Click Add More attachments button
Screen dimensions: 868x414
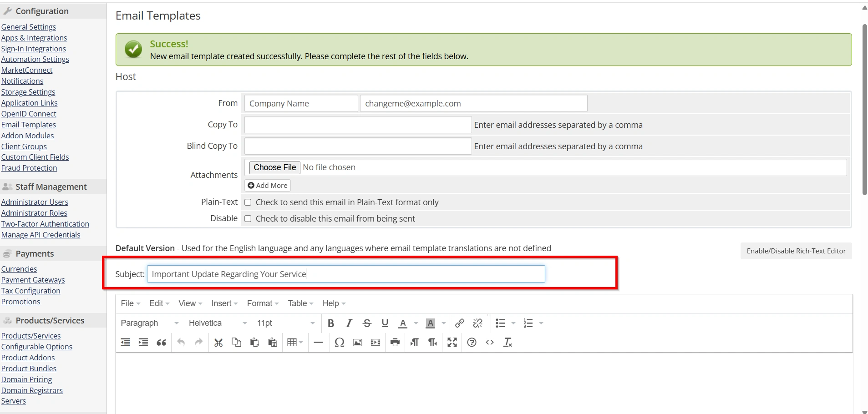[x=268, y=186]
